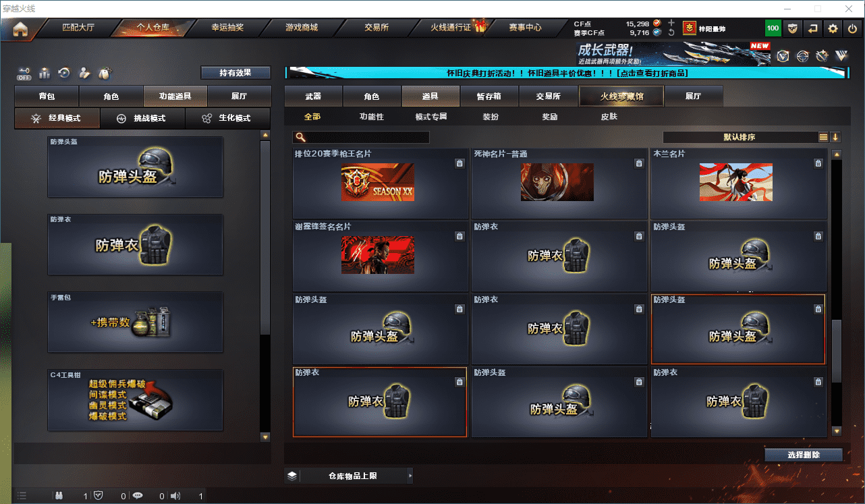The width and height of the screenshot is (865, 504).
Task: Click the inventory search input field
Action: pos(361,137)
